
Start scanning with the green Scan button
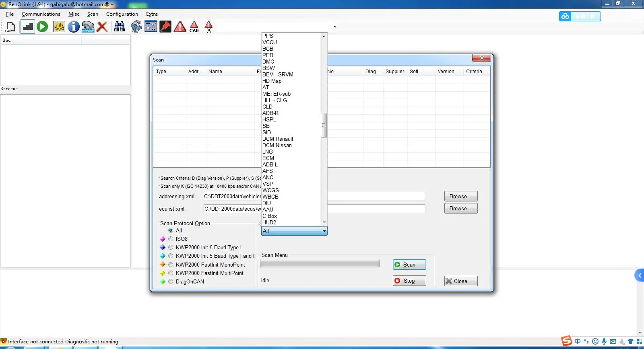point(409,265)
